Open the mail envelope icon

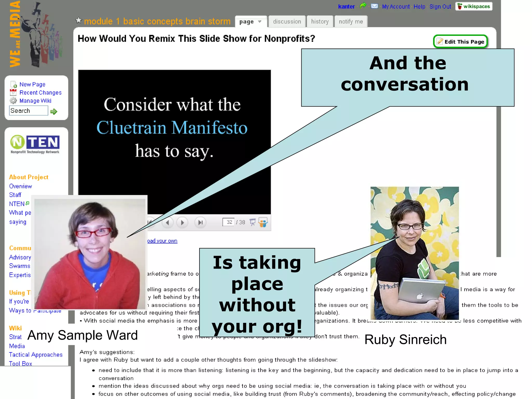coord(374,6)
